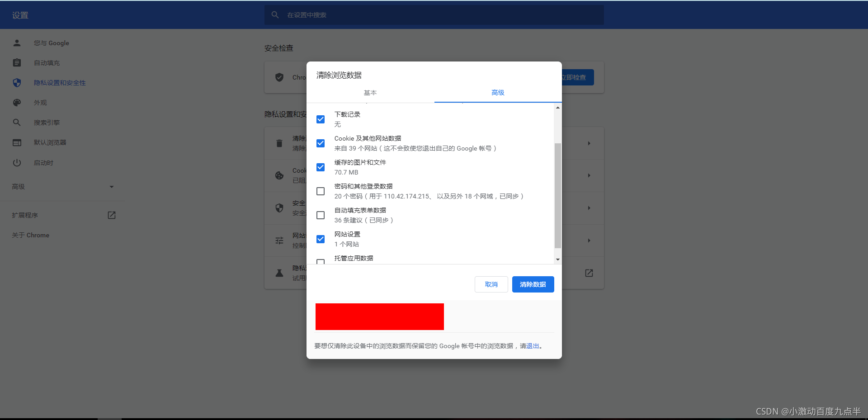Uncheck Cookie 及其他网站数据 checkbox
This screenshot has width=868, height=420.
point(321,143)
